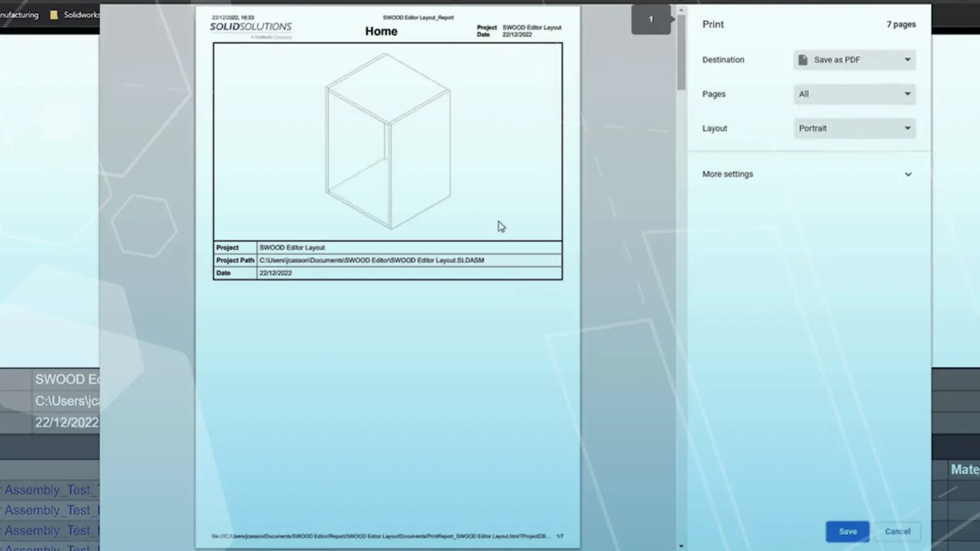The image size is (980, 551).
Task: Change Layout by opening the Portrait dropdown
Action: [854, 128]
